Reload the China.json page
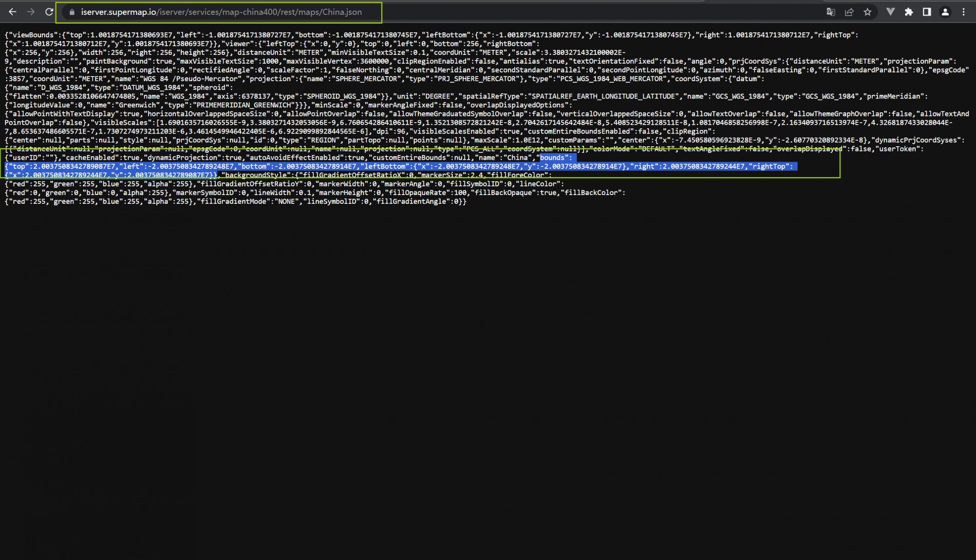Viewport: 976px width, 560px height. pos(49,12)
